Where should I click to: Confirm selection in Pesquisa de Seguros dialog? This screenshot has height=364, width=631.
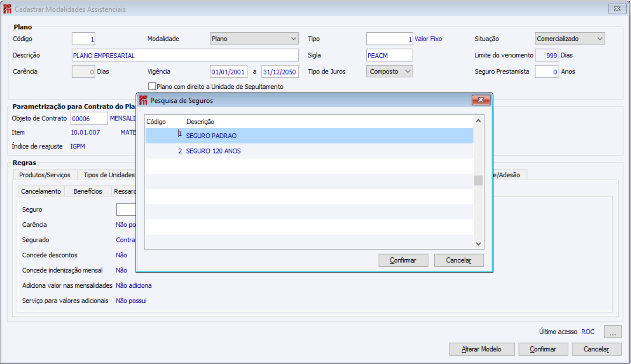click(x=403, y=260)
